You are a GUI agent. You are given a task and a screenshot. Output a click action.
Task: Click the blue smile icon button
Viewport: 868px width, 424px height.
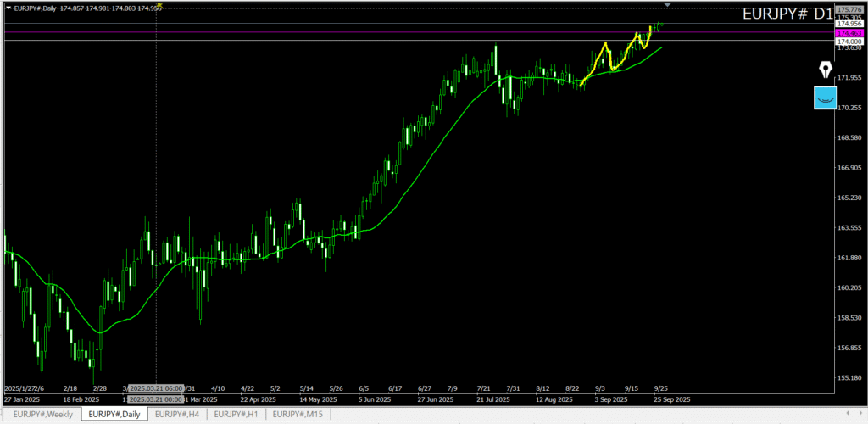(x=825, y=98)
